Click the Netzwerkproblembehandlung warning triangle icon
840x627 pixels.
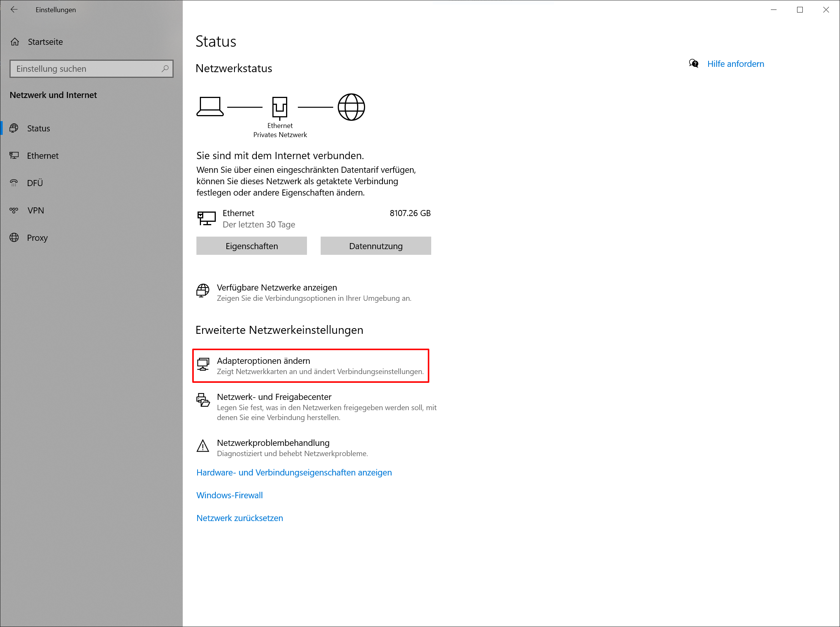pyautogui.click(x=203, y=446)
